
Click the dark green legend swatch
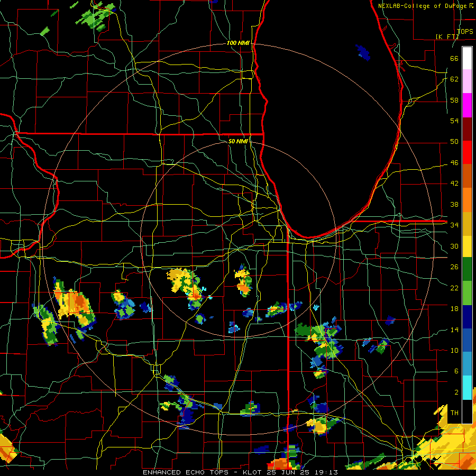pos(467,269)
